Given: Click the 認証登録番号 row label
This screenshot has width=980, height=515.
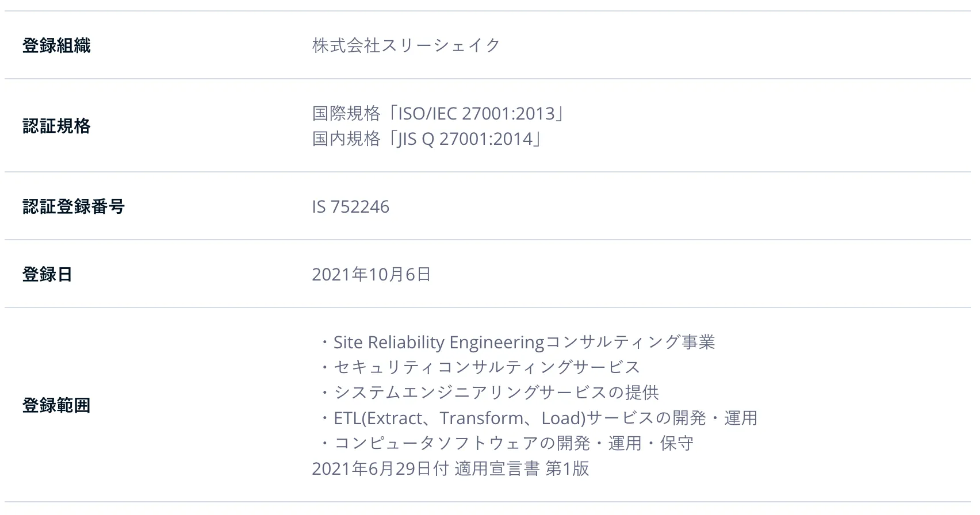Looking at the screenshot, I should [74, 206].
